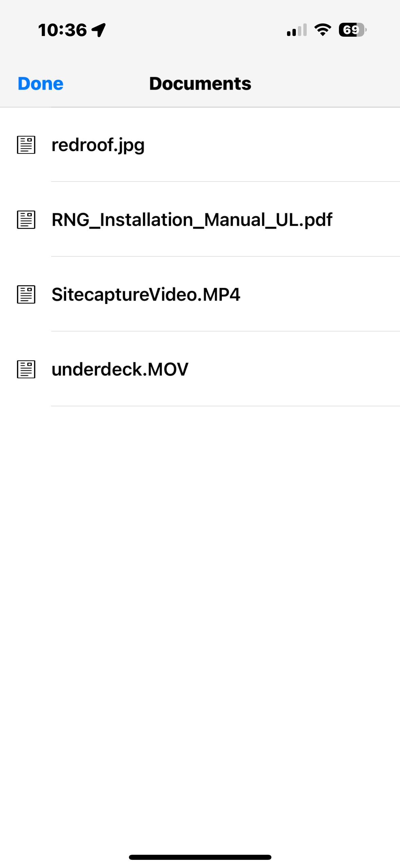The image size is (400, 868).
Task: Tap the cellular signal bars icon
Action: click(x=297, y=30)
